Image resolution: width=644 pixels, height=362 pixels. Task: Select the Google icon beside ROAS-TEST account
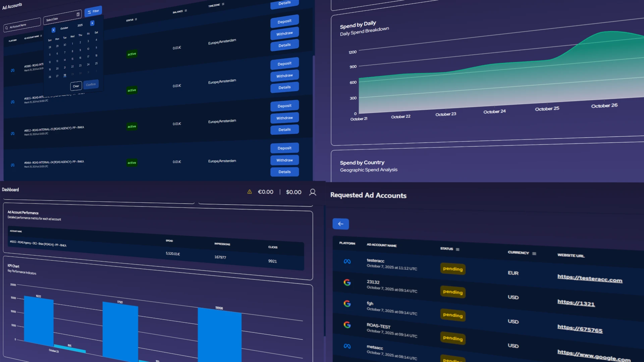[347, 324]
